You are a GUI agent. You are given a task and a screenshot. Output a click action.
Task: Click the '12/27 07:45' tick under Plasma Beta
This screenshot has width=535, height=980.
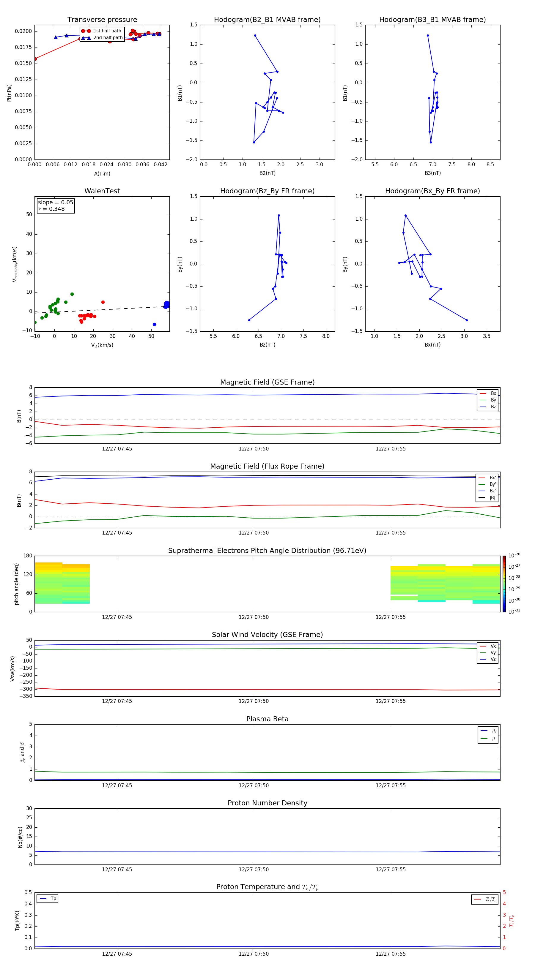tap(117, 785)
